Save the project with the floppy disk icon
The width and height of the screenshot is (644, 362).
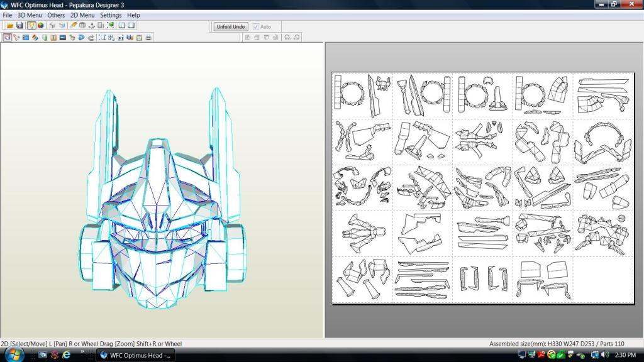19,25
